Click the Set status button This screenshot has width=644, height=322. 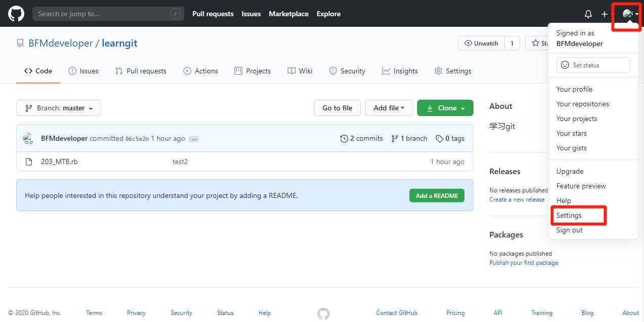click(593, 65)
